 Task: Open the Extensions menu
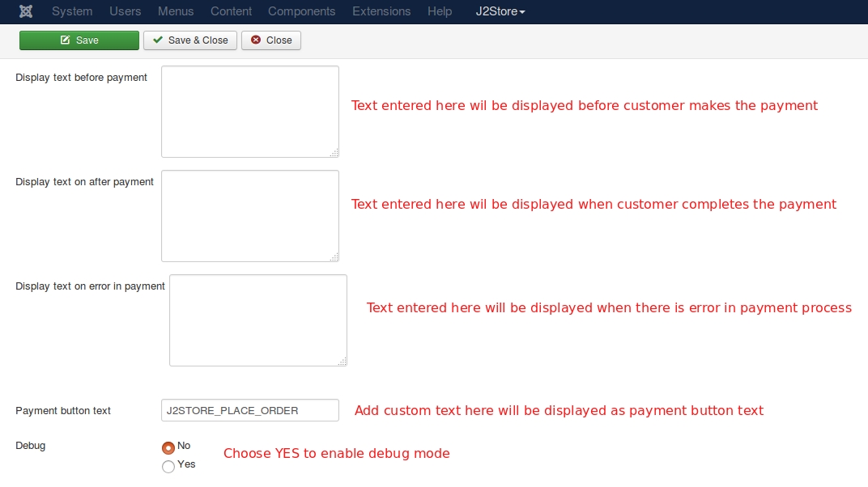click(381, 11)
